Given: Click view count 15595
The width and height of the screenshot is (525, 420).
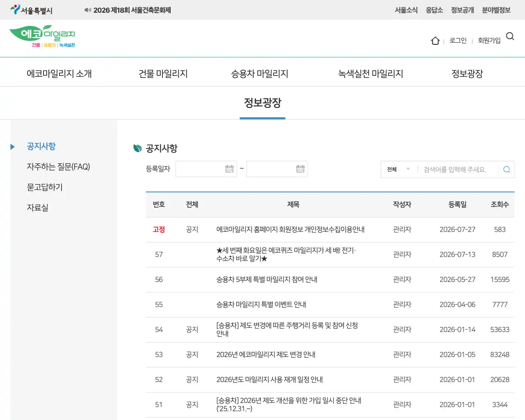Looking at the screenshot, I should (500, 280).
